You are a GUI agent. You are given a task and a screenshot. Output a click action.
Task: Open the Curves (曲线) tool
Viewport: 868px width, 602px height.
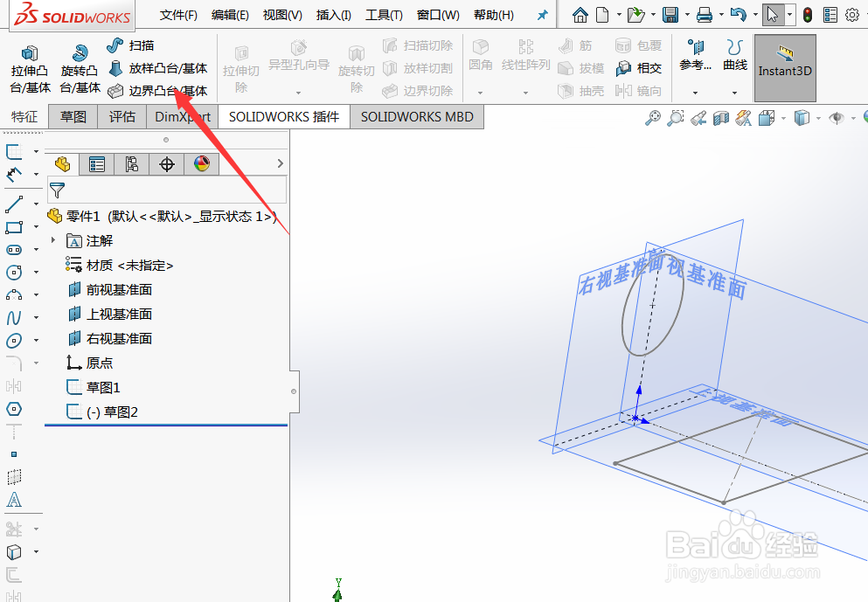735,55
